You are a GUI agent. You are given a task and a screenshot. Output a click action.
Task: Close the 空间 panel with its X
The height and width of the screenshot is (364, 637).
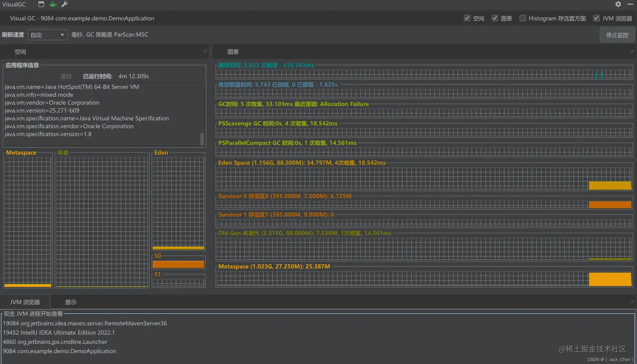point(205,51)
